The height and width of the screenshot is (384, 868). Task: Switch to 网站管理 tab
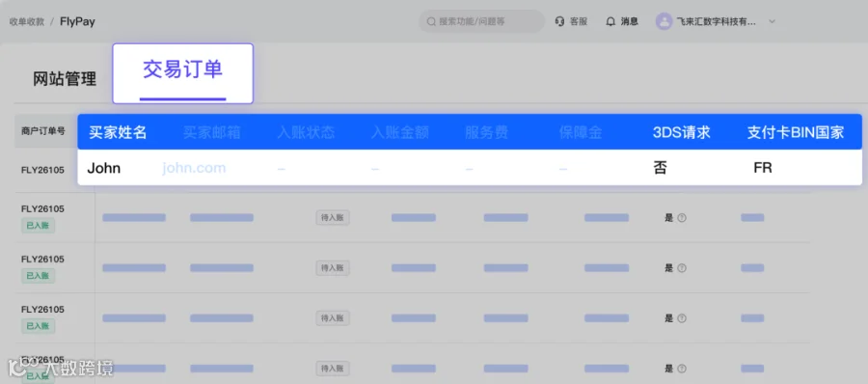click(65, 79)
